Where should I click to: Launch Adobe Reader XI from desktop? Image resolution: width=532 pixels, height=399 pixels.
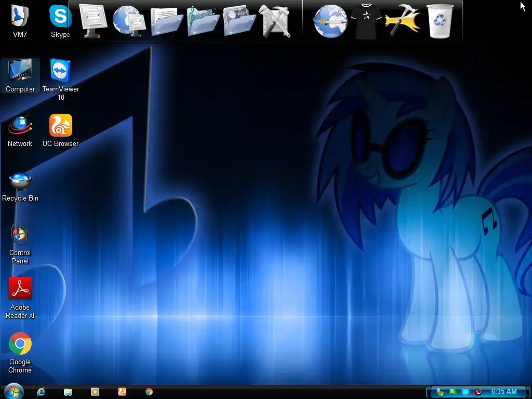coord(20,298)
